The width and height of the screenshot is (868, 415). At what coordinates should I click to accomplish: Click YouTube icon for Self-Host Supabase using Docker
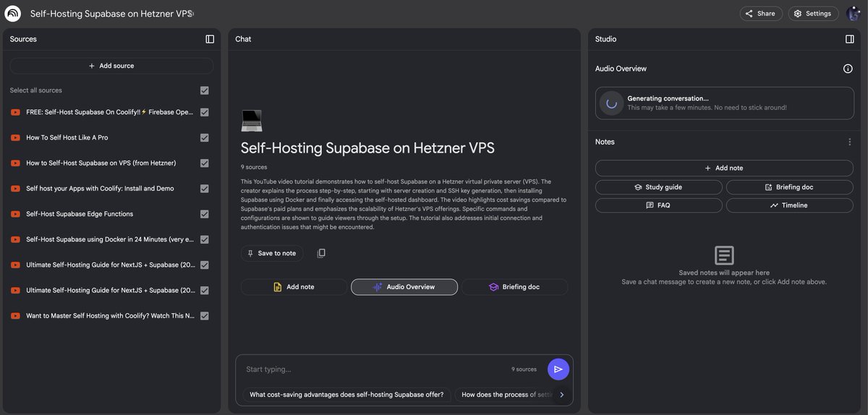(15, 239)
